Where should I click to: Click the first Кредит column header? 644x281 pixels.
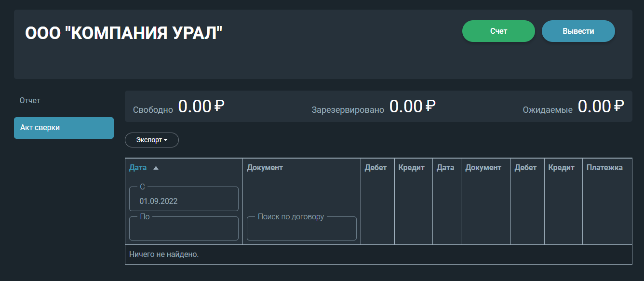(x=411, y=168)
